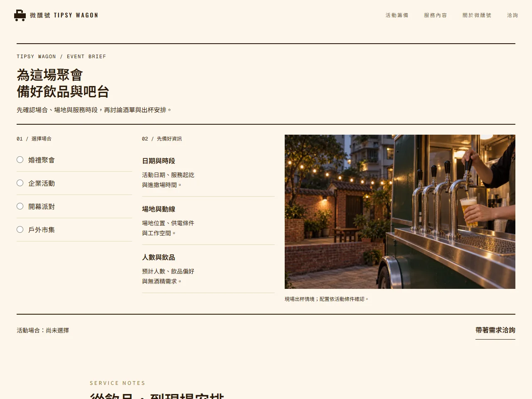
Task: Open 關於微醺號 in the navigation
Action: click(477, 15)
